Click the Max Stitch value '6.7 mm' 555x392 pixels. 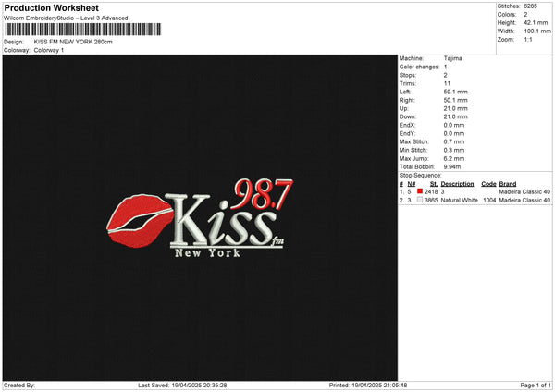pyautogui.click(x=454, y=141)
